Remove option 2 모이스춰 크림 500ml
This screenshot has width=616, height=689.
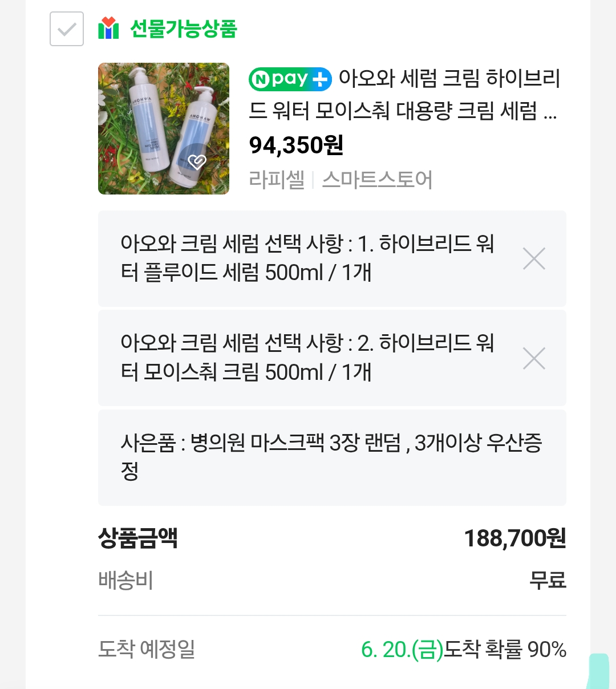click(x=534, y=358)
